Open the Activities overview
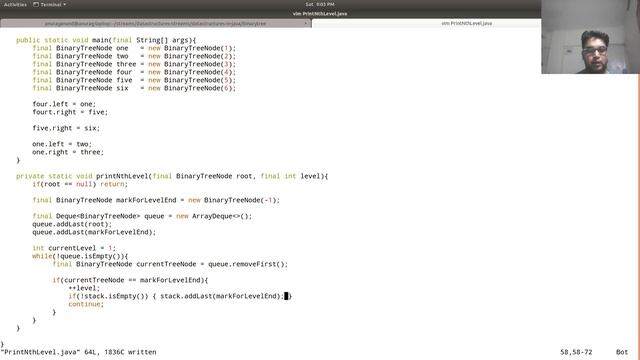The height and width of the screenshot is (360, 640). 15,4
